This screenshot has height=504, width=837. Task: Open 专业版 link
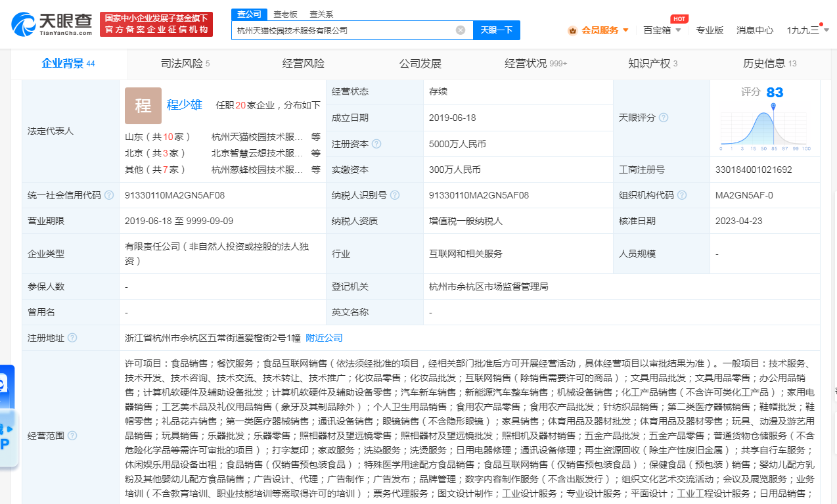pos(710,30)
